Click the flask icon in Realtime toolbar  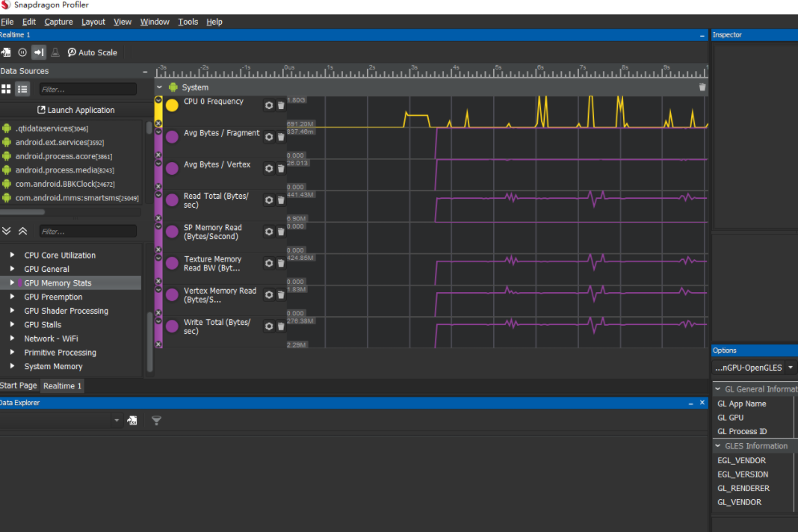click(55, 52)
